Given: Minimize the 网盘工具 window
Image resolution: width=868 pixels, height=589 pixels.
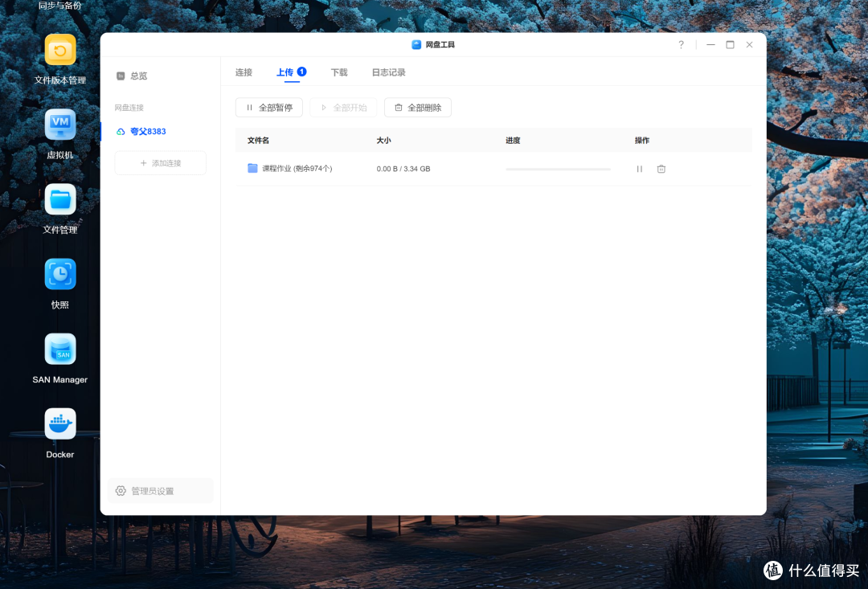Looking at the screenshot, I should (710, 45).
